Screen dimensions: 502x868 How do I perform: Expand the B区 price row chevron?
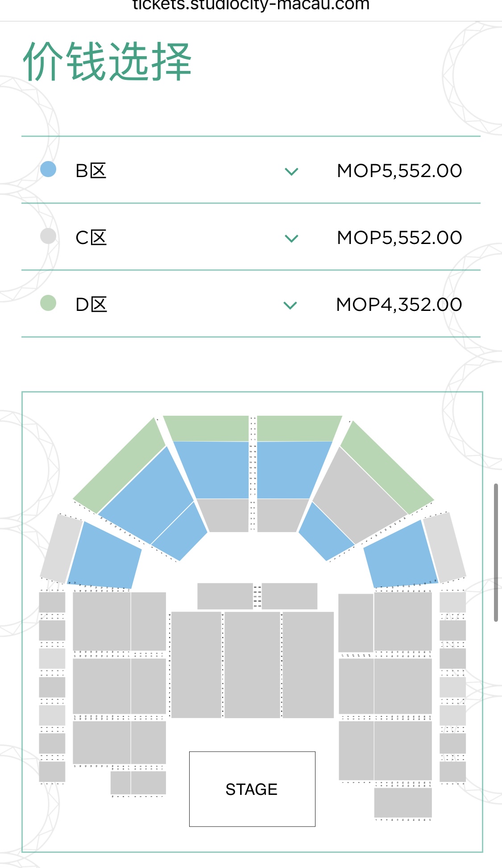tap(291, 171)
